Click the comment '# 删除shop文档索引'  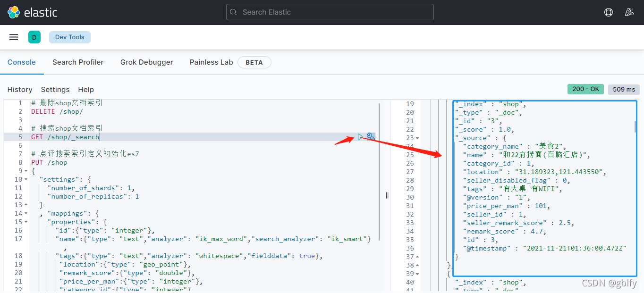point(67,103)
